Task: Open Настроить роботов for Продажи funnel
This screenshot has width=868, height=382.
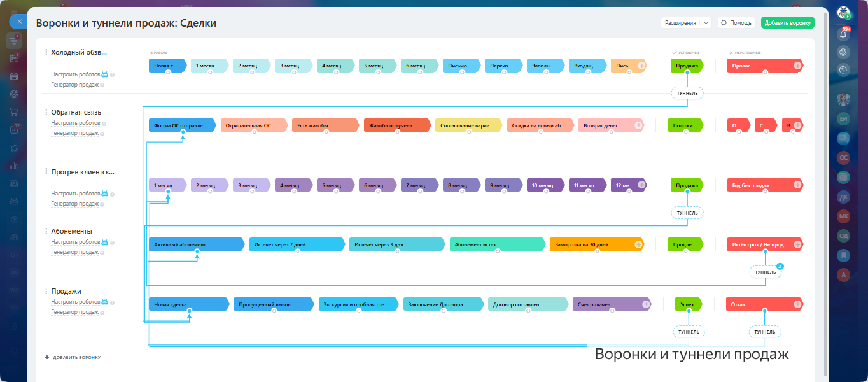Action: (x=76, y=302)
